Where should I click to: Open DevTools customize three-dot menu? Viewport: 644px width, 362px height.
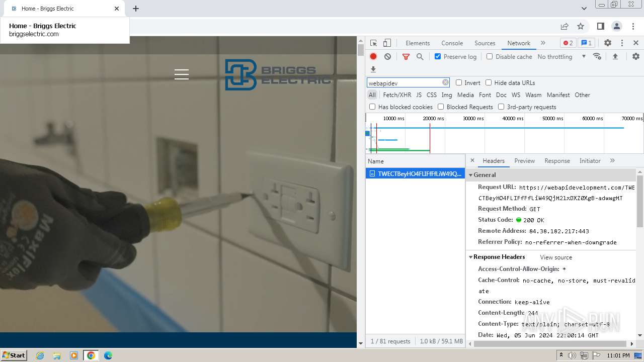pos(622,43)
